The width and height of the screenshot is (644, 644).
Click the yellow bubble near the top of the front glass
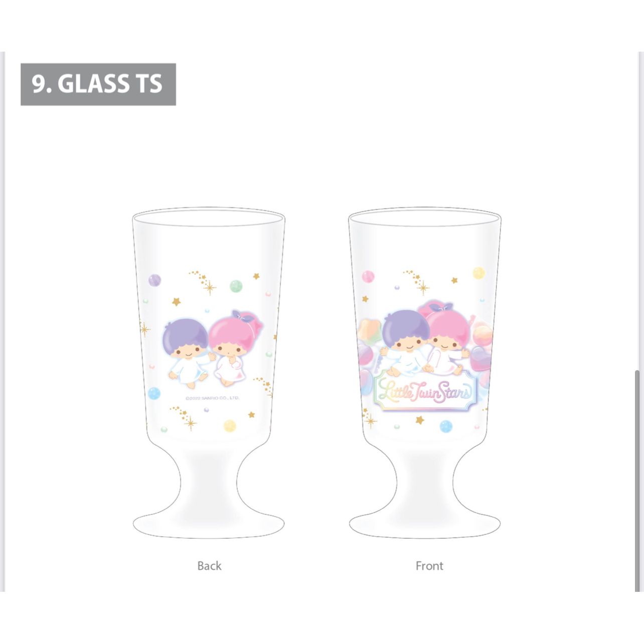click(x=479, y=273)
